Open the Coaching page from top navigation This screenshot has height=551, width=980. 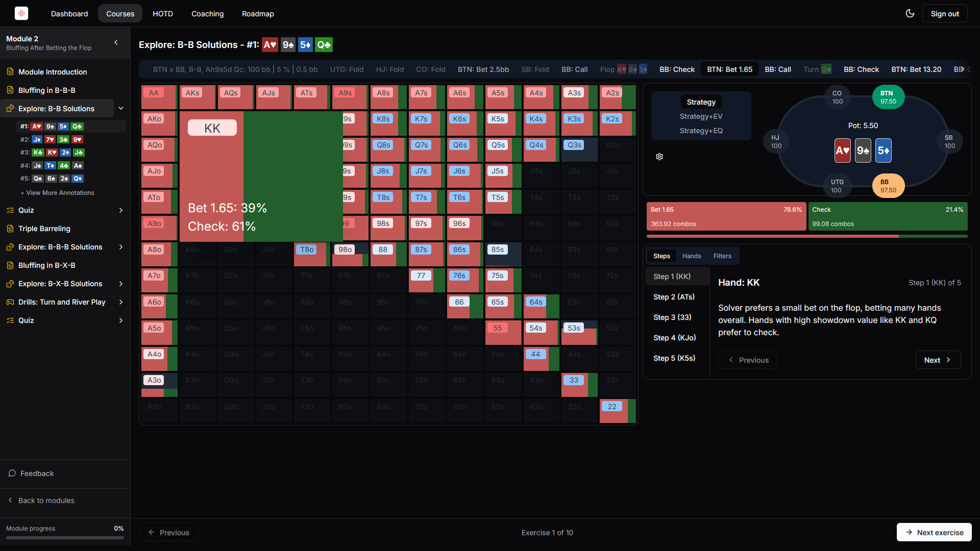point(207,14)
